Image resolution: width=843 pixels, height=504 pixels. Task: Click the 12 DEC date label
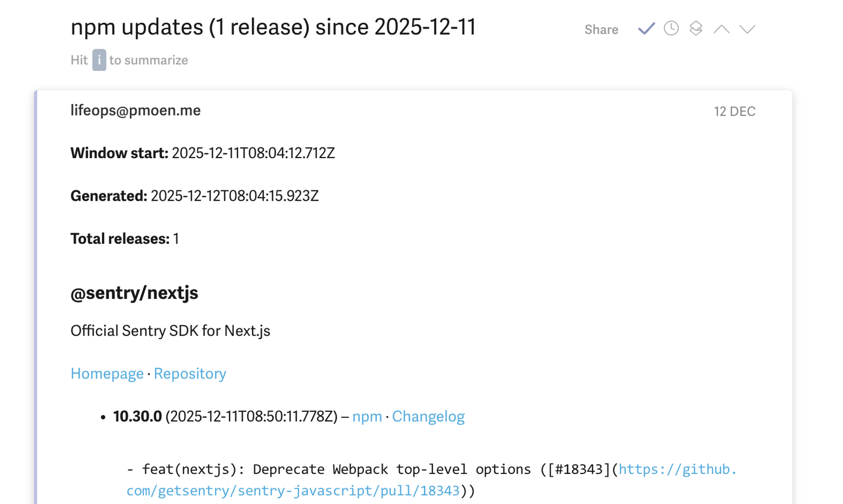click(734, 112)
